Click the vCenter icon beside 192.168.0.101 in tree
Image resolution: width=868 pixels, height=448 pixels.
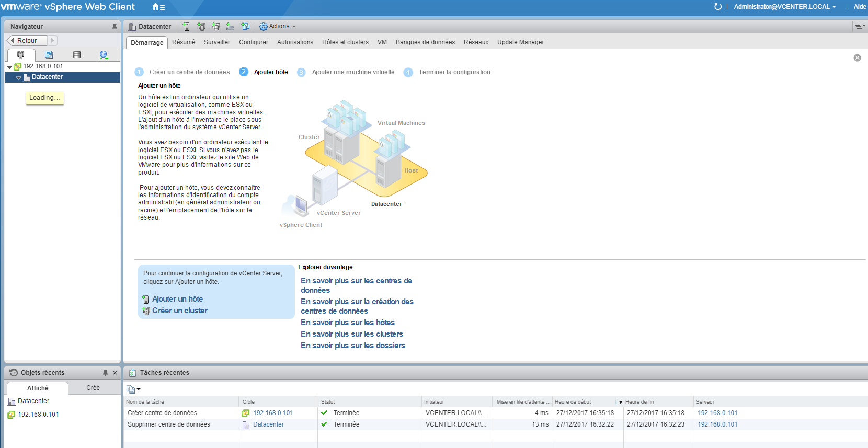point(17,66)
